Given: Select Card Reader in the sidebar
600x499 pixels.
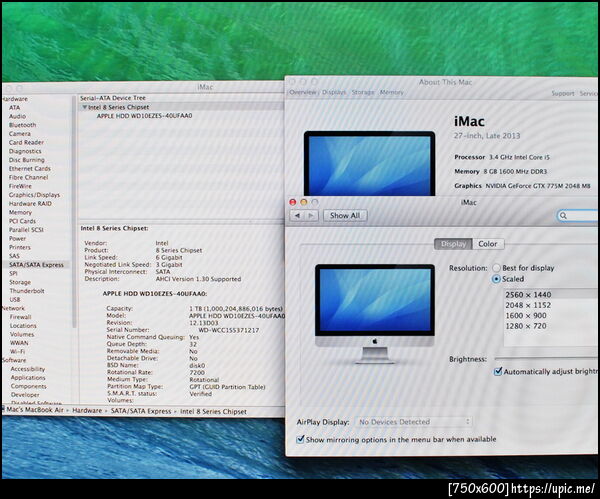Looking at the screenshot, I should (x=26, y=142).
